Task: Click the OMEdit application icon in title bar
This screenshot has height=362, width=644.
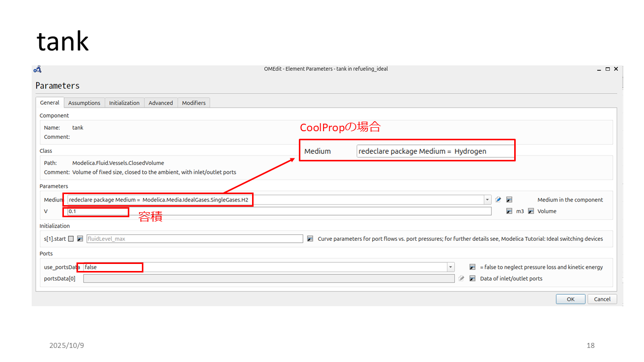Action: coord(38,69)
